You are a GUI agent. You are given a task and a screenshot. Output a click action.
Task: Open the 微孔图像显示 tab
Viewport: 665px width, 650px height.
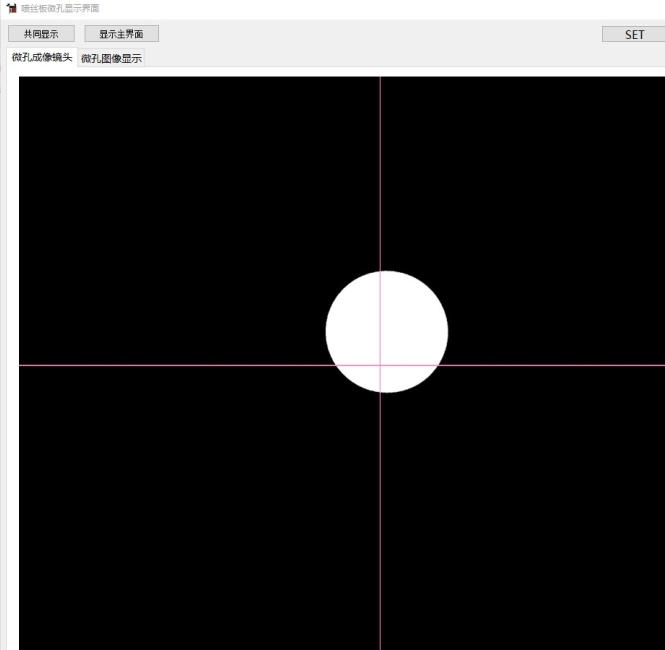tap(111, 58)
